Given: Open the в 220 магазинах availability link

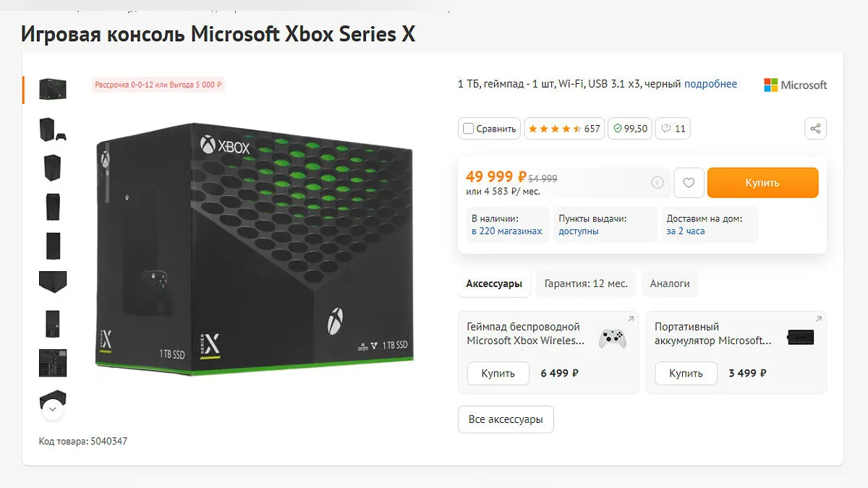Looking at the screenshot, I should click(x=506, y=231).
